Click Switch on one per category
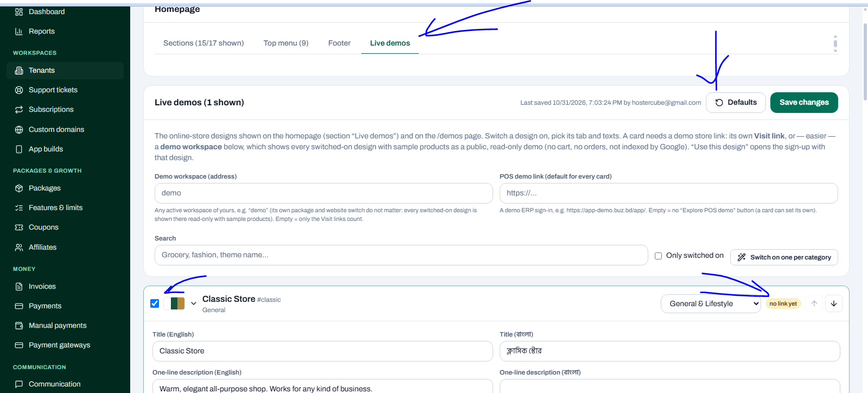Viewport: 868px width, 393px height. tap(784, 257)
